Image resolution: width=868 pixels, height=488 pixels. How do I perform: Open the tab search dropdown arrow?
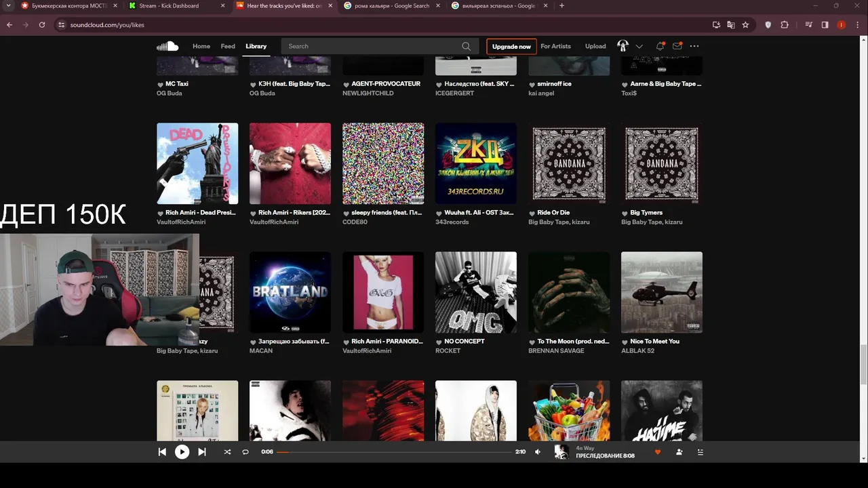[8, 5]
